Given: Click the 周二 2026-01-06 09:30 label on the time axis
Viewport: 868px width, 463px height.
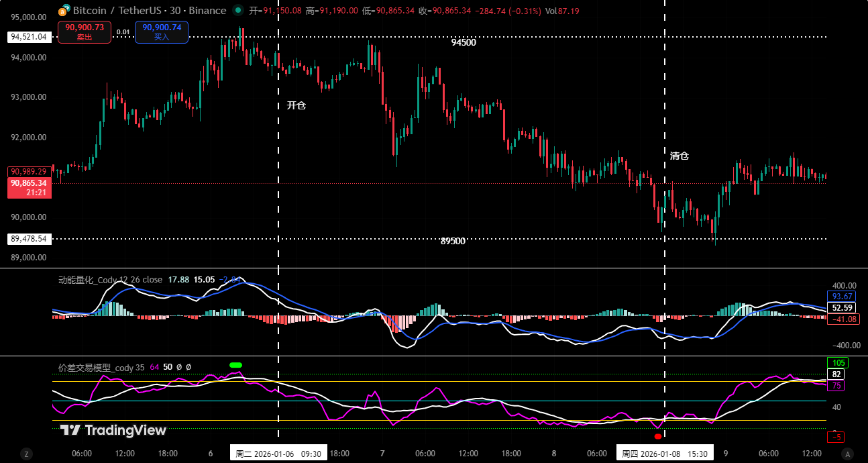Looking at the screenshot, I should point(278,453).
